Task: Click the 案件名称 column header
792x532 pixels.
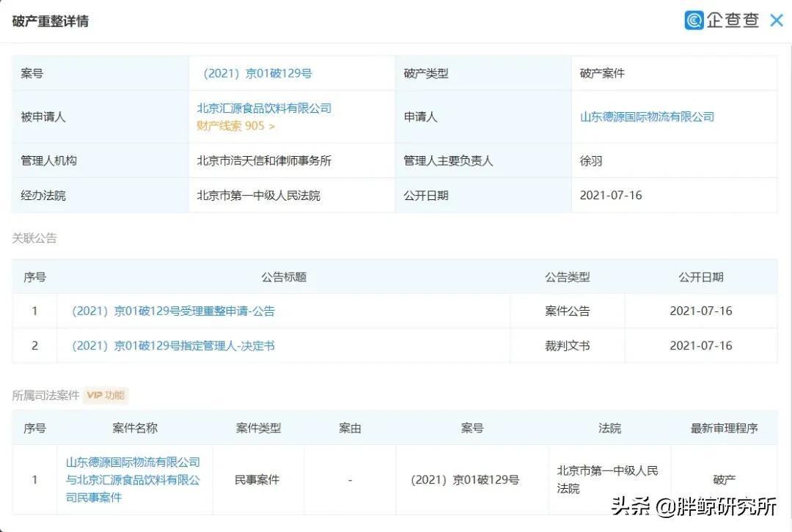Action: [135, 428]
